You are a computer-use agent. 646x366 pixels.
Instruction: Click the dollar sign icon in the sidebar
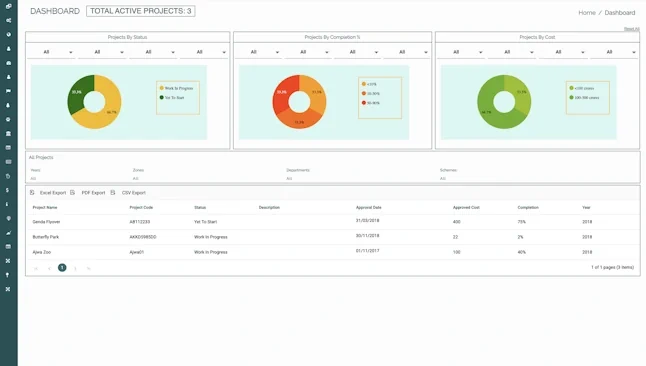(x=8, y=190)
